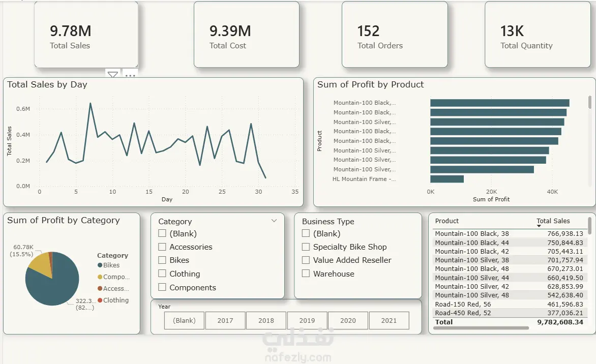Viewport: 596px width, 364px height.
Task: Select the Mountain-100 Black, 48 row
Action: [509, 268]
